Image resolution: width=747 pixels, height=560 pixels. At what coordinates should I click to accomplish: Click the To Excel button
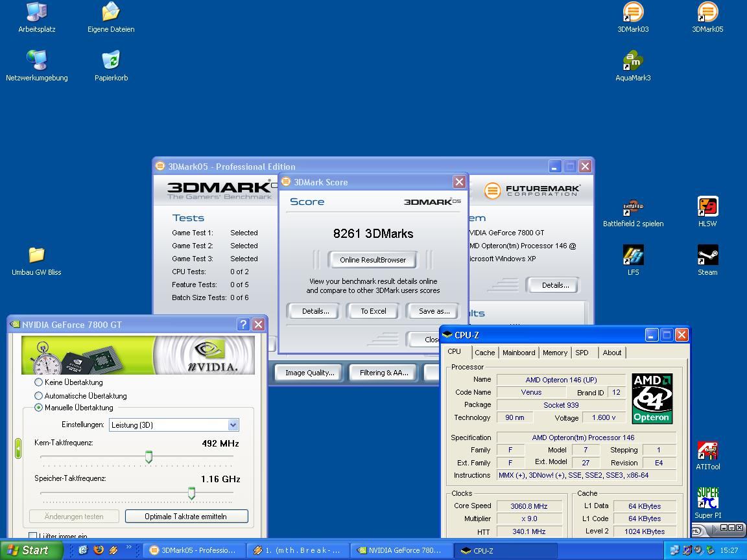tap(373, 311)
